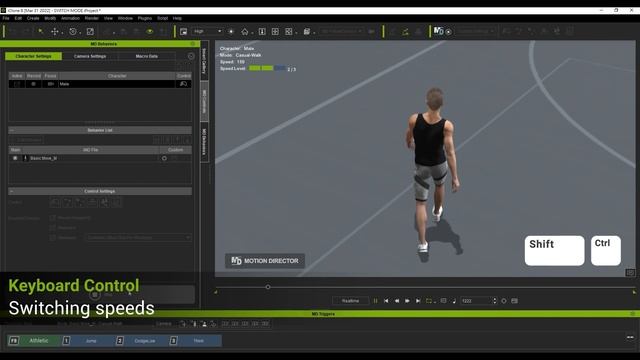
Task: Collapse the Behavior List section
Action: [x=12, y=130]
